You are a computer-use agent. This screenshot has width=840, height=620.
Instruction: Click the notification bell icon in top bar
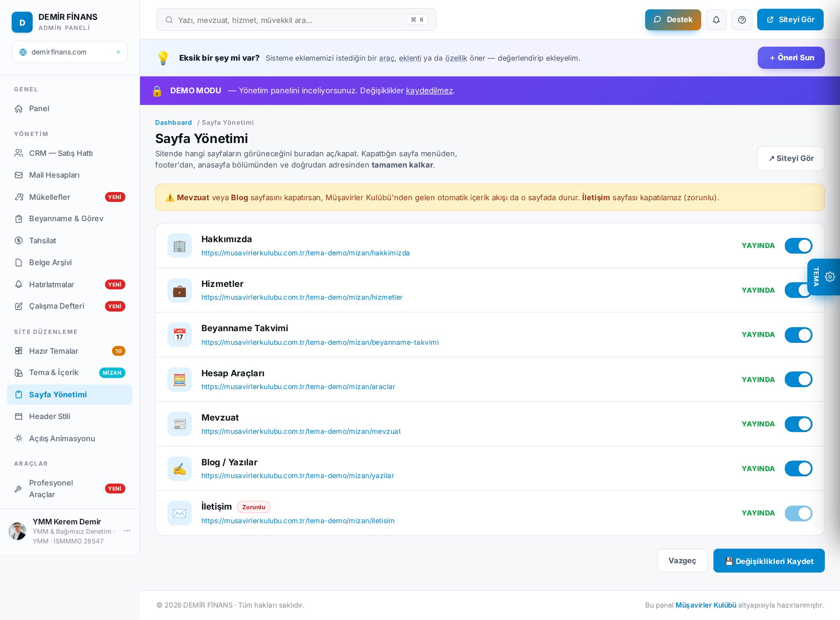[x=716, y=20]
